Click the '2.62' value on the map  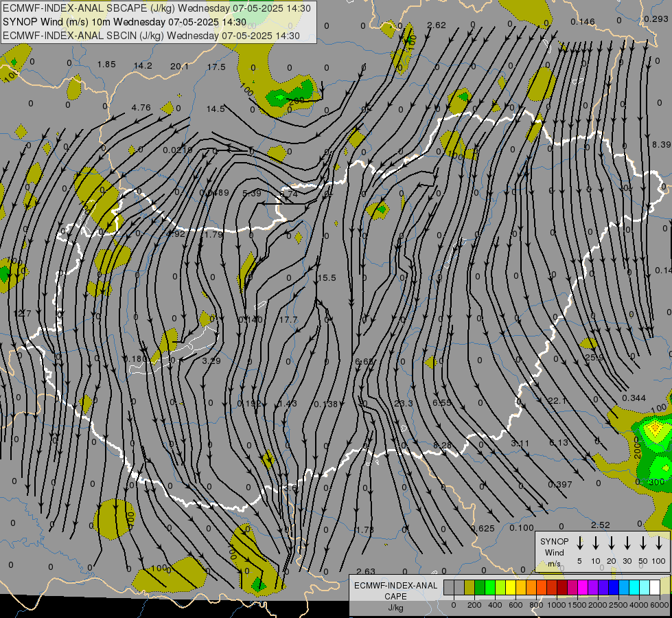437,25
